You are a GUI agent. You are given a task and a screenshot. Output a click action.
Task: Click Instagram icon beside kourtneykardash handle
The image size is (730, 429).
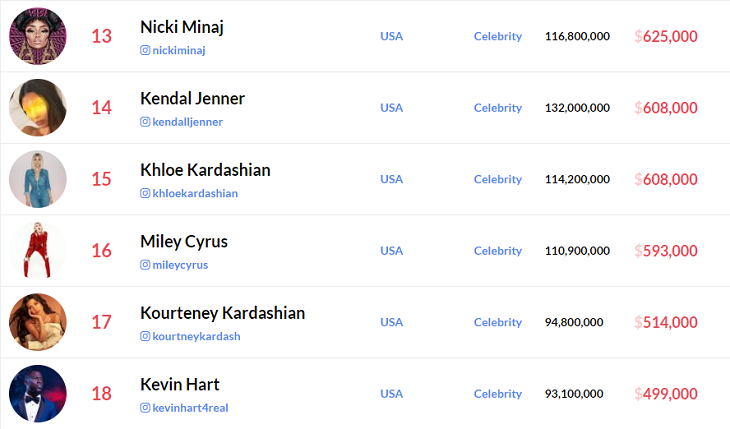point(145,337)
